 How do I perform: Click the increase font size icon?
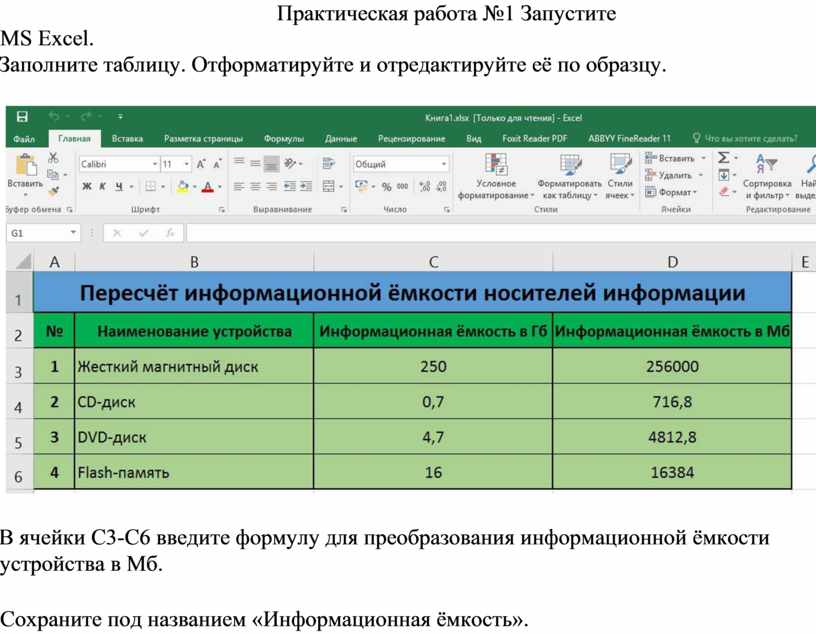pos(201,164)
